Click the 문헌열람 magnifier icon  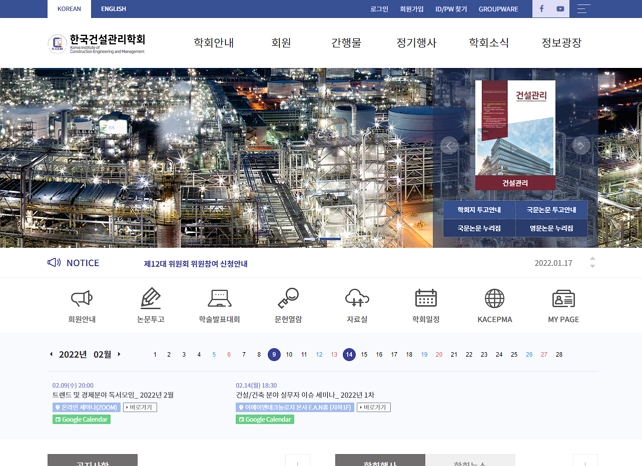pyautogui.click(x=288, y=299)
